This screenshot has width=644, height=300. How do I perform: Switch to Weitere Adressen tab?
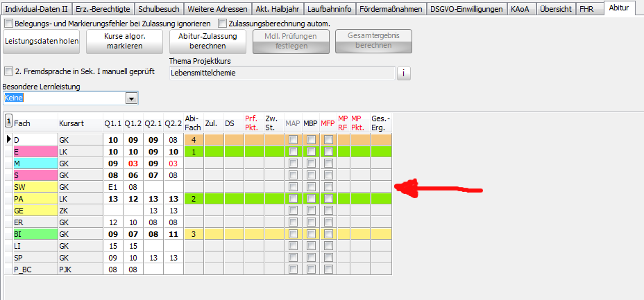217,8
